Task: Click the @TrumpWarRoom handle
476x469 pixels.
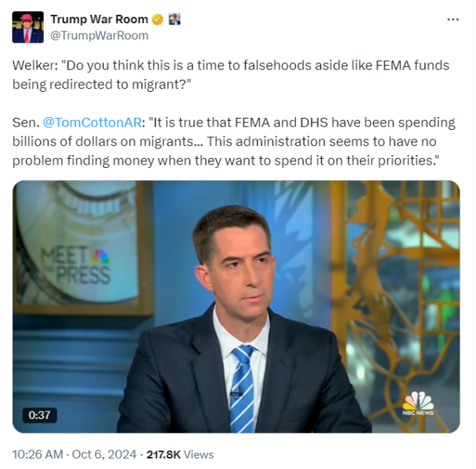Action: [99, 36]
